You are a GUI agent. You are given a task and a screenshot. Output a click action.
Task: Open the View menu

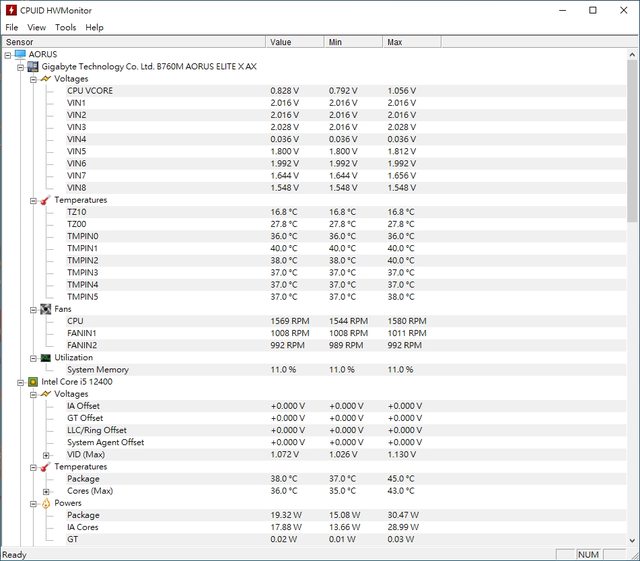point(37,27)
